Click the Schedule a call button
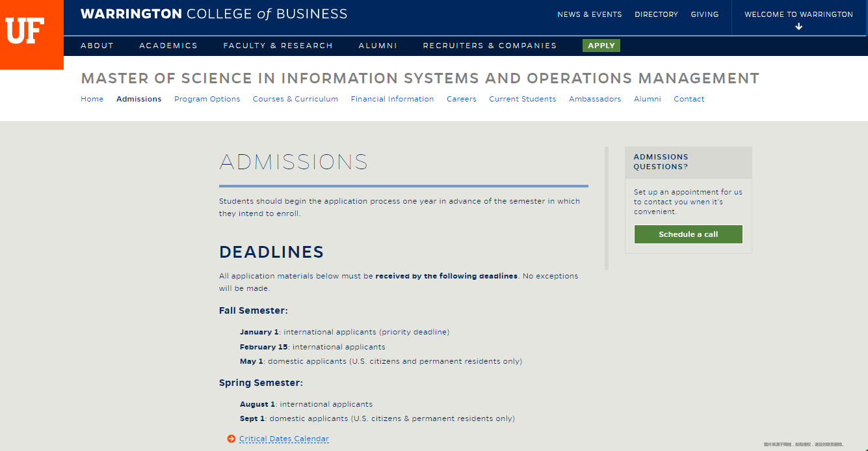 (689, 234)
